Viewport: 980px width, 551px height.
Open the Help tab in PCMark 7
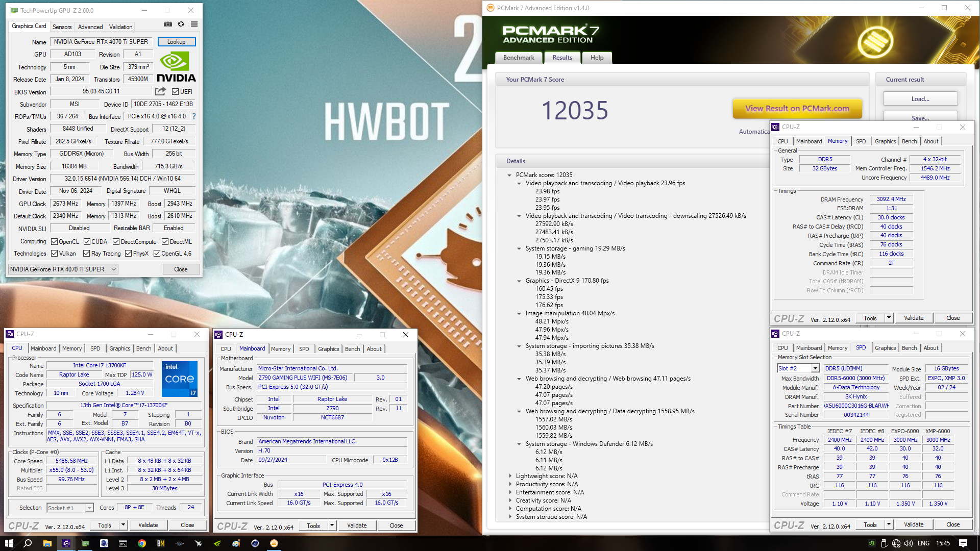click(597, 58)
